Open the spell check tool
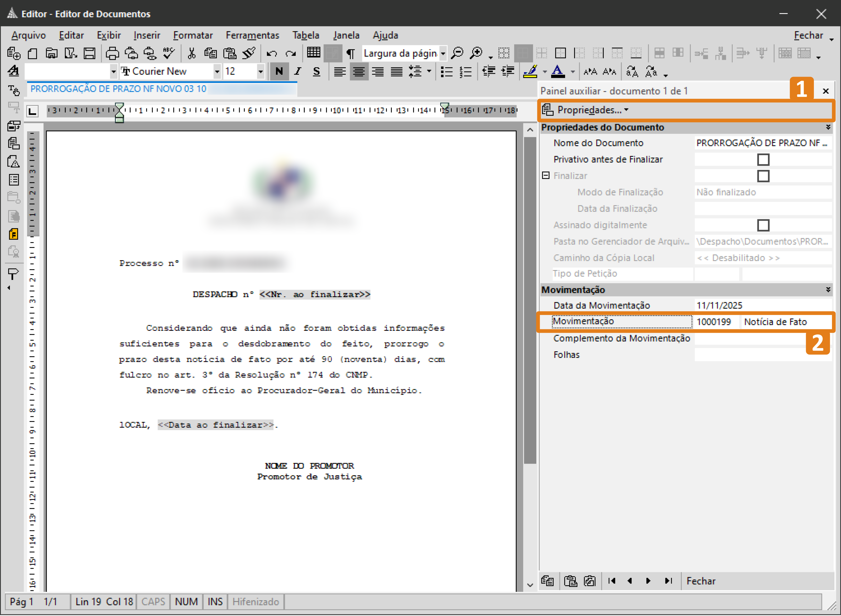Screen dimensions: 841x616 pyautogui.click(x=168, y=53)
